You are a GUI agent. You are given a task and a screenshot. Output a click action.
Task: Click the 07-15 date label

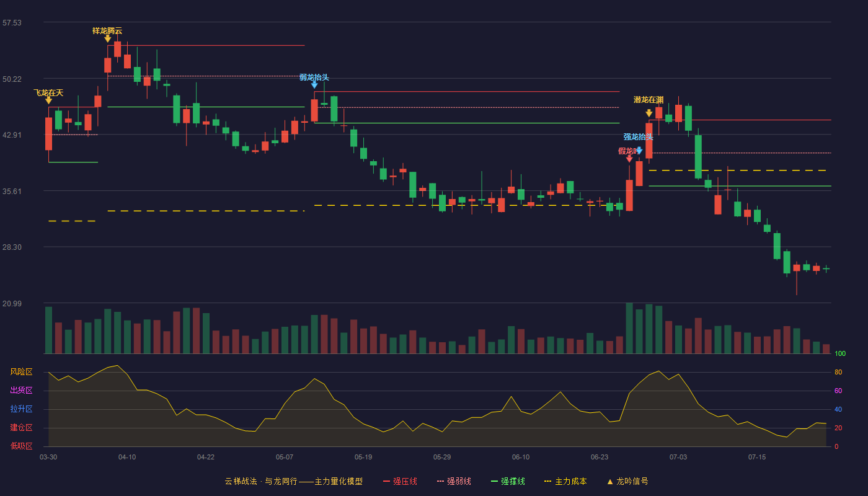tap(757, 457)
